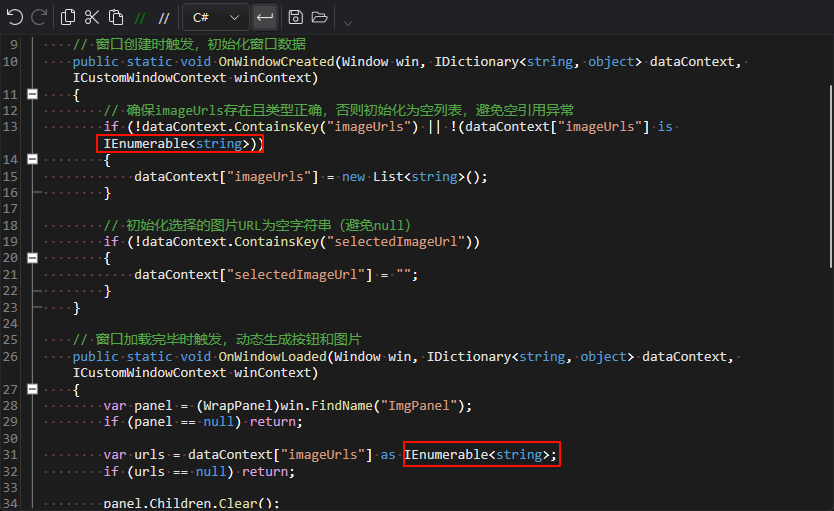Click the comment text on line 9
834x511 pixels.
tap(189, 44)
